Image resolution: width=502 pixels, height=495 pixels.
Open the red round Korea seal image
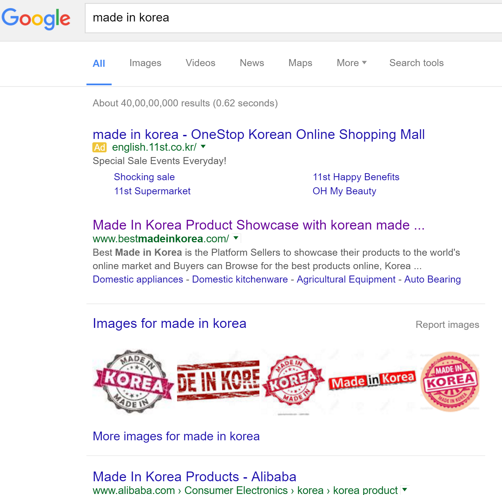[293, 381]
